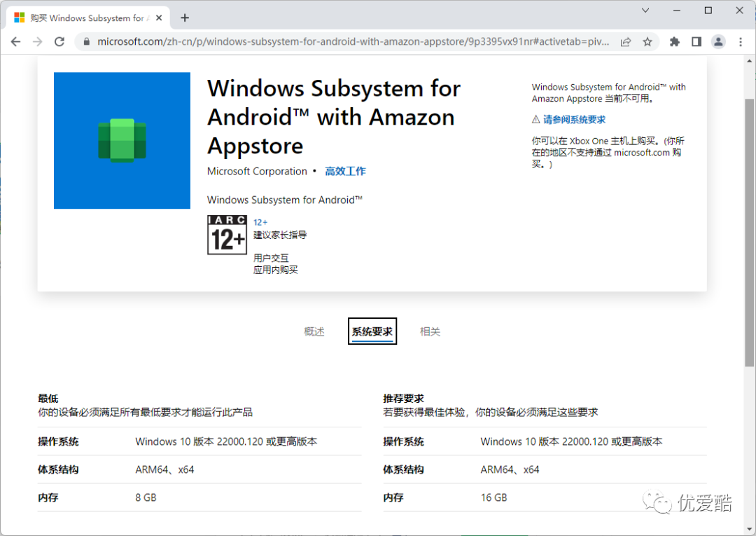Toggle the browser side panel
The width and height of the screenshot is (756, 536).
(696, 42)
